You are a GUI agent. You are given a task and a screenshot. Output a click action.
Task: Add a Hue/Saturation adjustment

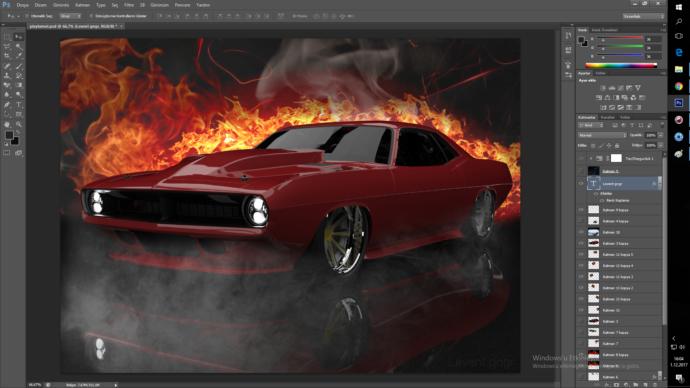pyautogui.click(x=599, y=98)
